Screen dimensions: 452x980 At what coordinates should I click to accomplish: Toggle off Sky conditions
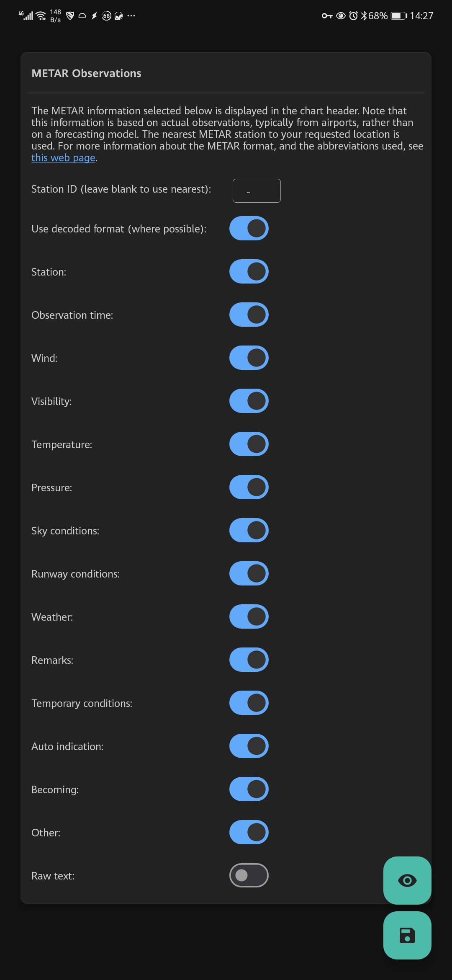(249, 530)
